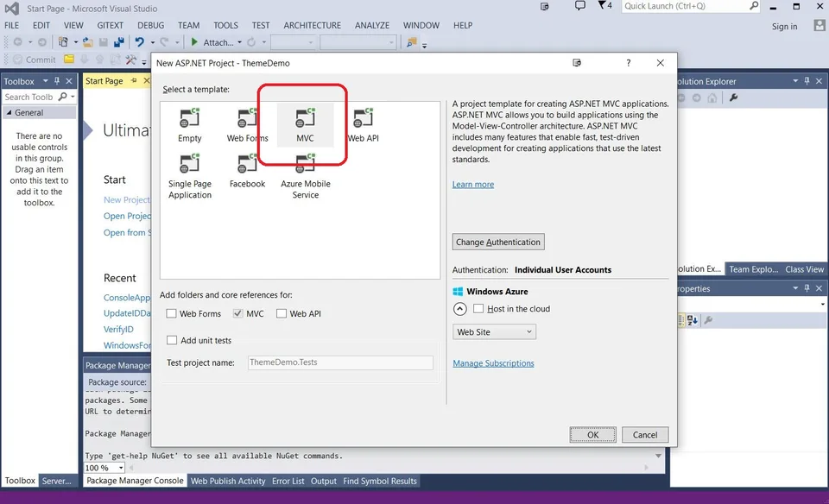Click the Visual Studio logo icon
The image size is (829, 504).
click(x=11, y=9)
